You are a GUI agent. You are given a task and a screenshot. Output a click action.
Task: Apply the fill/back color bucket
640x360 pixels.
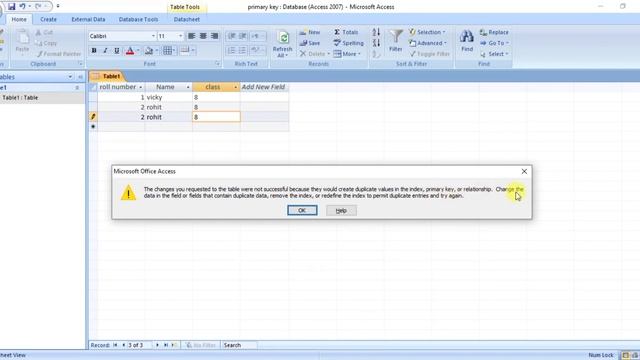(149, 51)
